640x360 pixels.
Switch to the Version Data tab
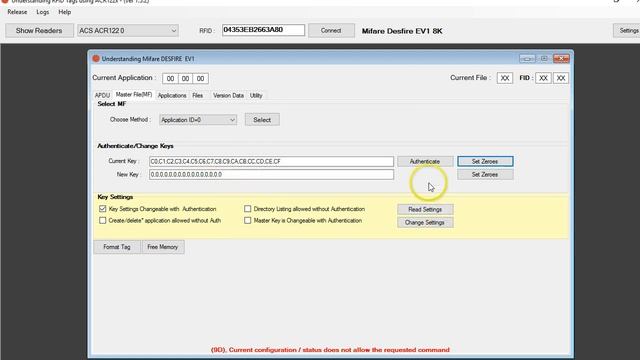(x=228, y=96)
